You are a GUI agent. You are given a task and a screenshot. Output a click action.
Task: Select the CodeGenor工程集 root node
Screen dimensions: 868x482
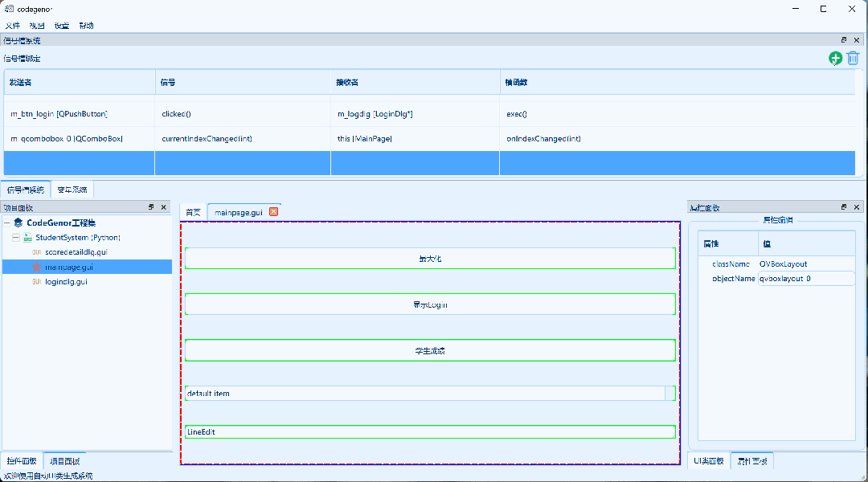click(x=61, y=223)
